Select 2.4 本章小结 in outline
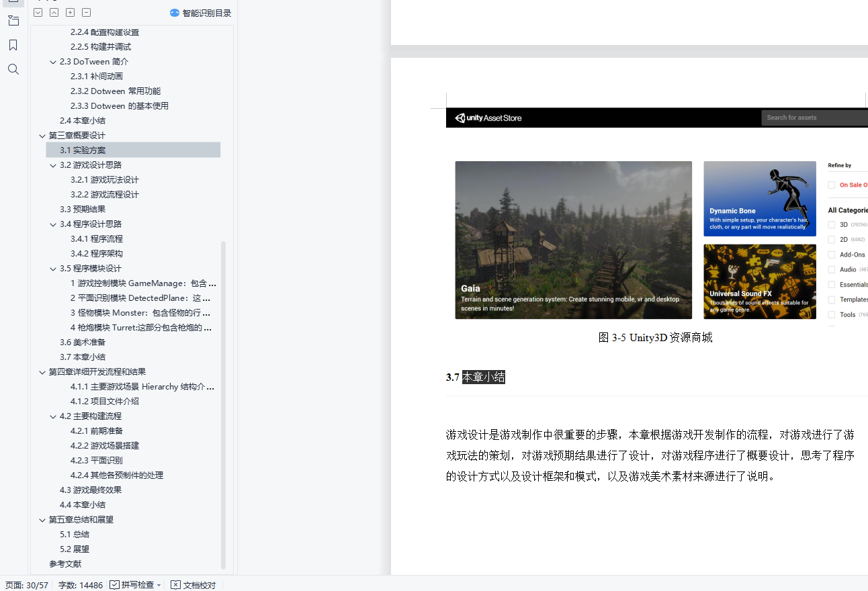Viewport: 868px width, 591px height. click(82, 121)
